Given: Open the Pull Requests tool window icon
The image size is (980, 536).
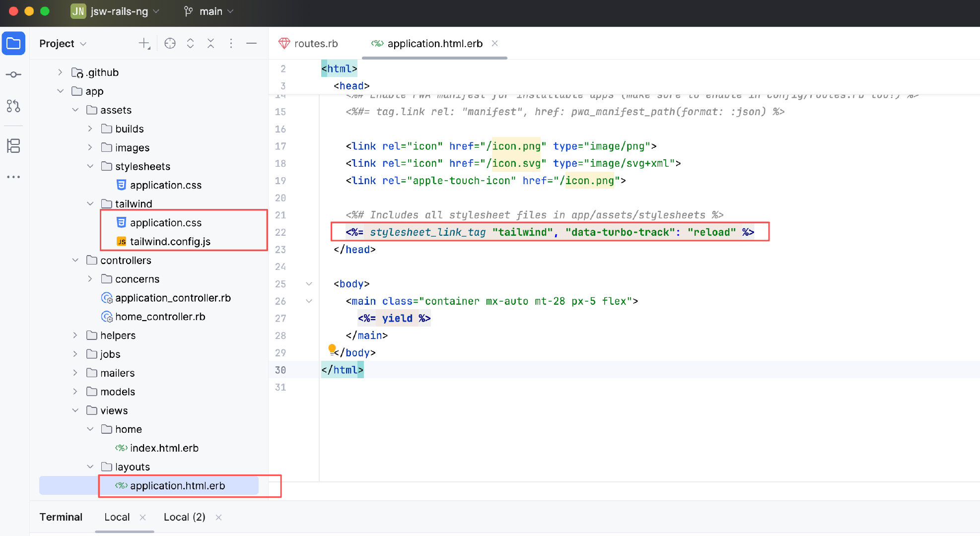Looking at the screenshot, I should (13, 106).
